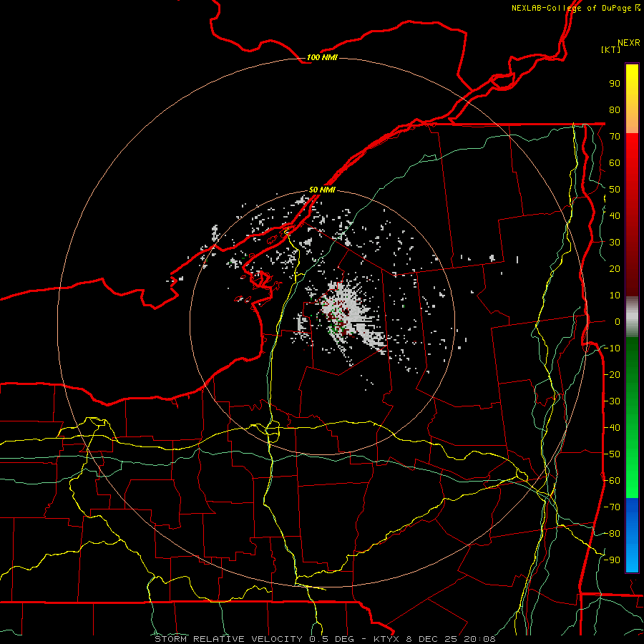Select the -50 knot scale label
This screenshot has width=644, height=644.
click(x=612, y=454)
